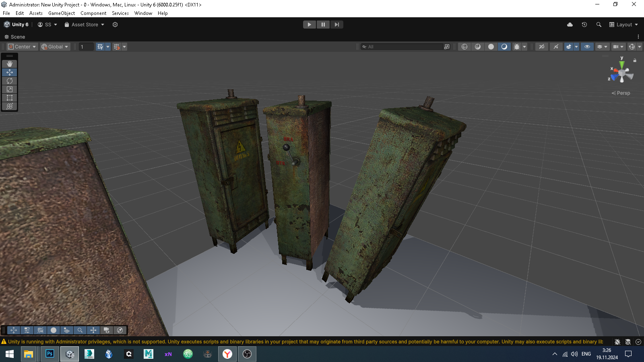Select the Hand view tool

tap(10, 64)
